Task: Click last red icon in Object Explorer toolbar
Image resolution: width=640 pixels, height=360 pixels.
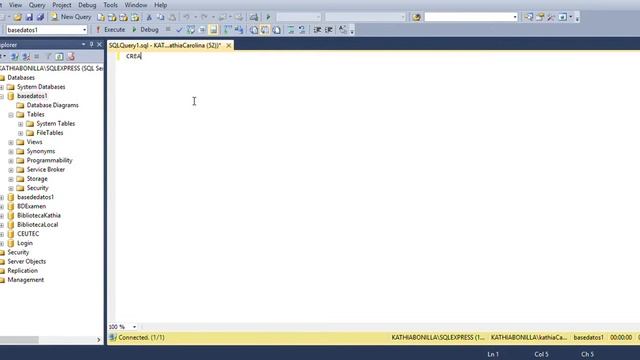Action: [x=71, y=56]
